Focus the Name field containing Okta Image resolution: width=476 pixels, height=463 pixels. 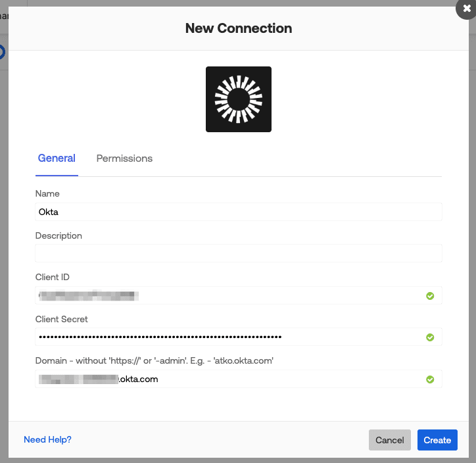pyautogui.click(x=238, y=212)
